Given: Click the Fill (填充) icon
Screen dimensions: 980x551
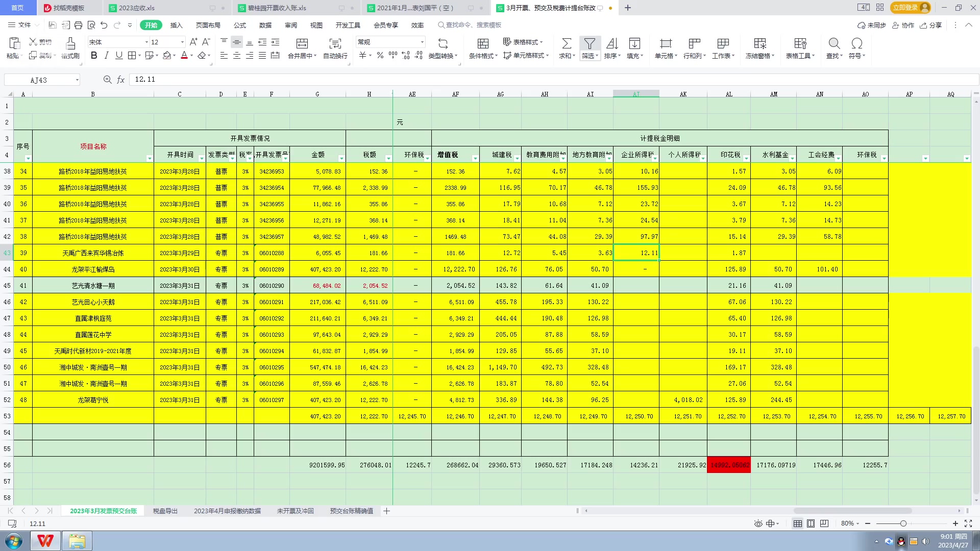Looking at the screenshot, I should pyautogui.click(x=634, y=43).
